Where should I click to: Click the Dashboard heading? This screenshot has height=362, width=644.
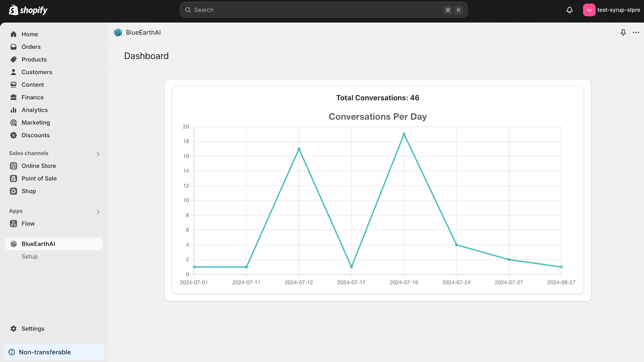click(147, 56)
